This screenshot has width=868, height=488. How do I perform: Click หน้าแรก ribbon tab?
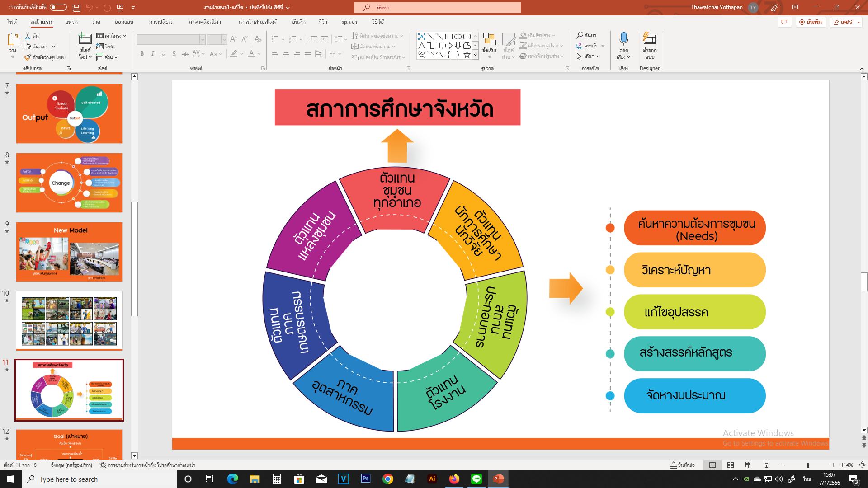(41, 22)
